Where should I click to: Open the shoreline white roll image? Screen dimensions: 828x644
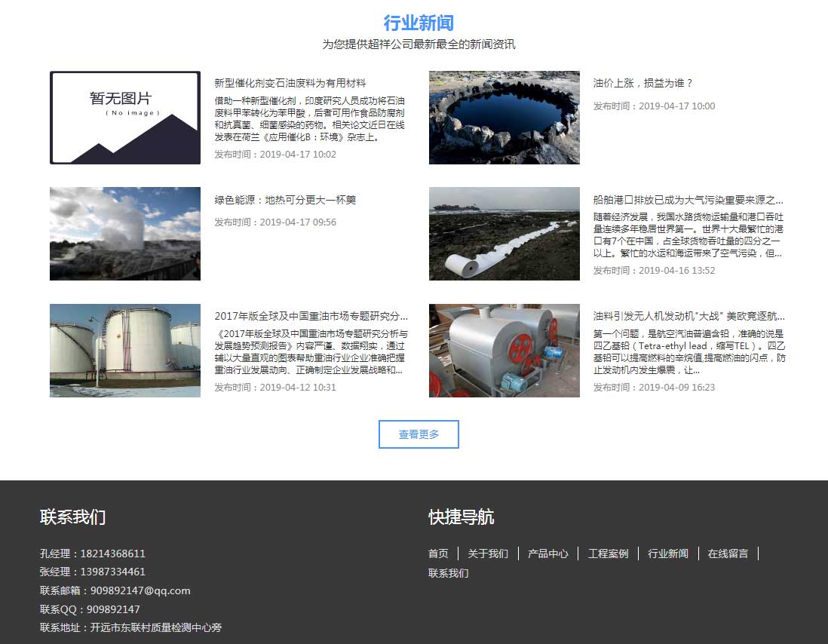[504, 234]
